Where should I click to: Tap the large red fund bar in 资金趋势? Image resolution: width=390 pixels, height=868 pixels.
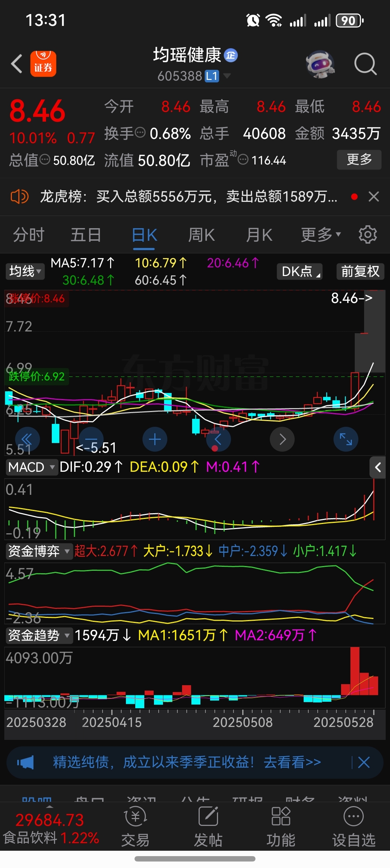(355, 671)
